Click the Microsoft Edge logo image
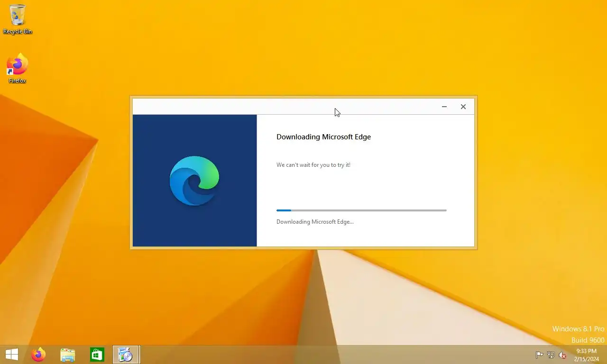 pos(194,181)
